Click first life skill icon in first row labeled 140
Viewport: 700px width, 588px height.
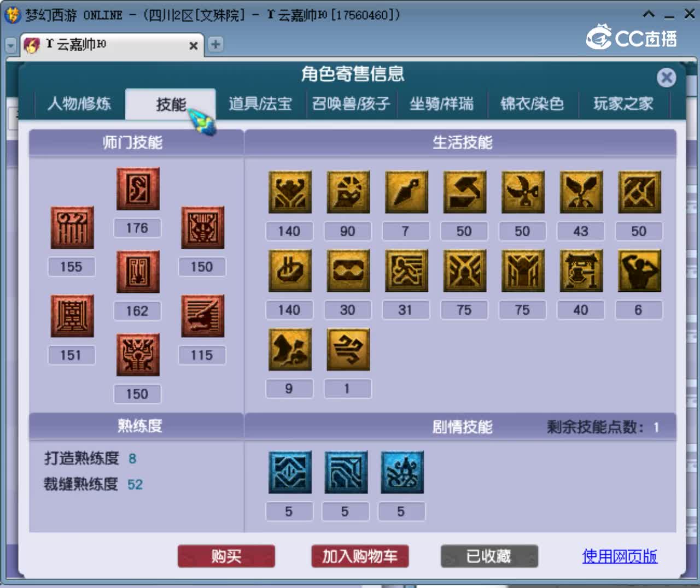tap(290, 192)
